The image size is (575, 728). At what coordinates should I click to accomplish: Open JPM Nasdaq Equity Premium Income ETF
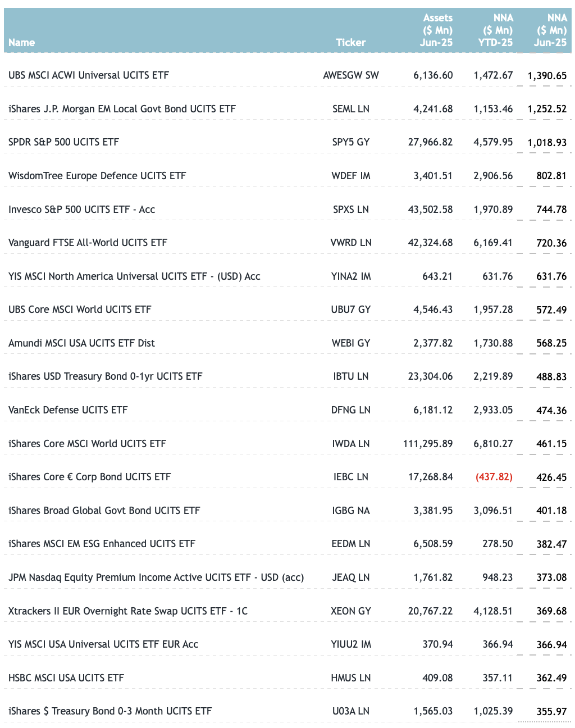(156, 577)
